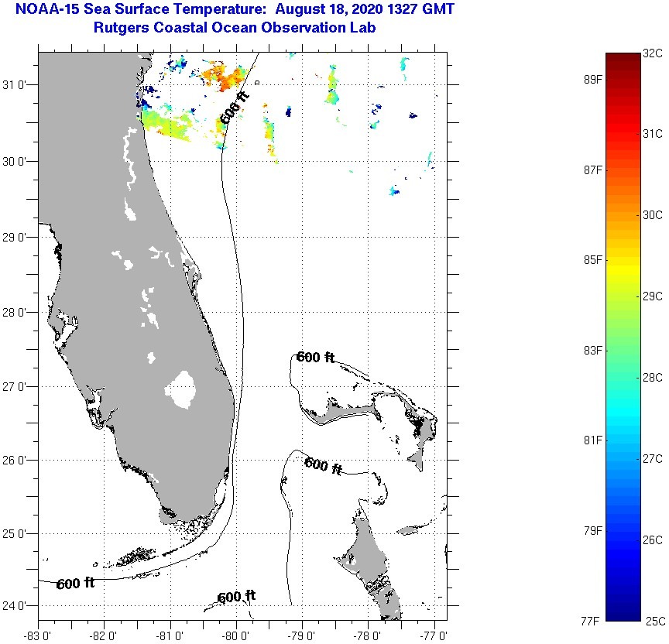This screenshot has width=669, height=644.
Task: Click the 25C label at the color scale bottom
Action: click(653, 621)
